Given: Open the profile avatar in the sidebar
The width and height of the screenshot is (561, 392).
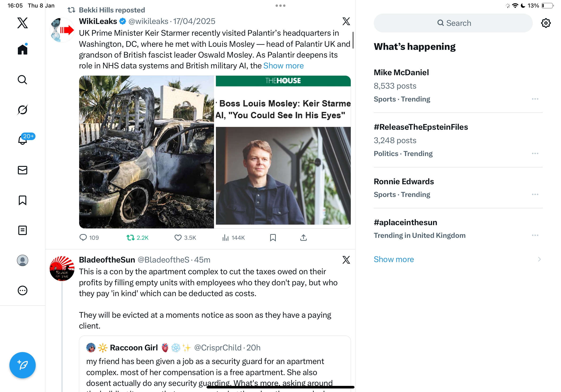Looking at the screenshot, I should pyautogui.click(x=23, y=260).
